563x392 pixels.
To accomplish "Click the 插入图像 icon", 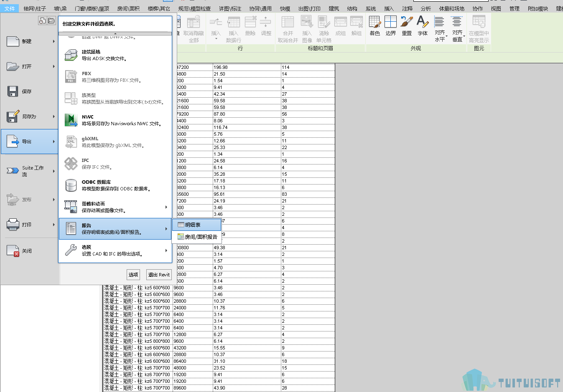I will [307, 22].
